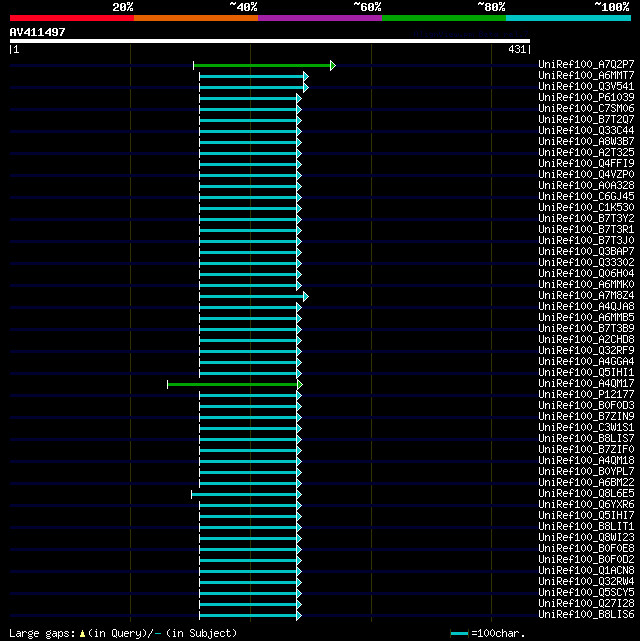
Task: Select the UniRef100_B7ZIN9 label
Action: point(586,417)
